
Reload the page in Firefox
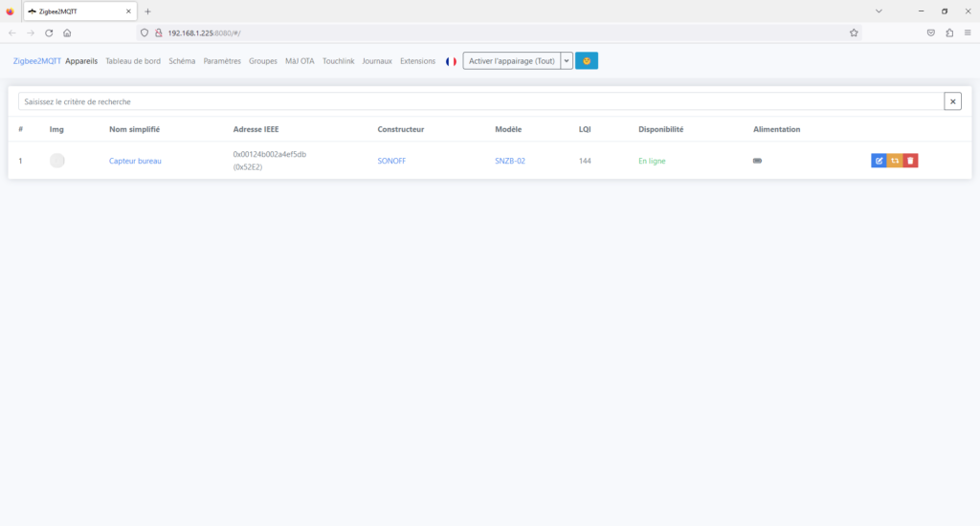pos(49,33)
